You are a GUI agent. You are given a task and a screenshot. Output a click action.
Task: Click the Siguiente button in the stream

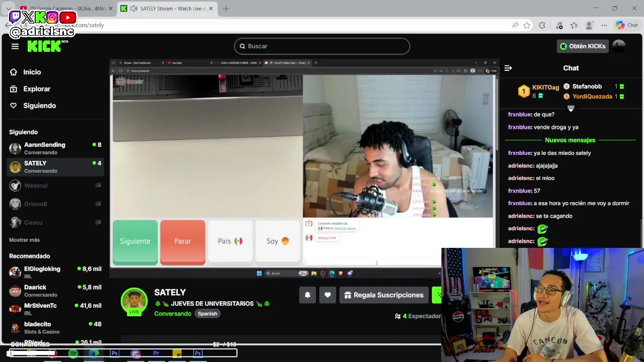tap(135, 242)
